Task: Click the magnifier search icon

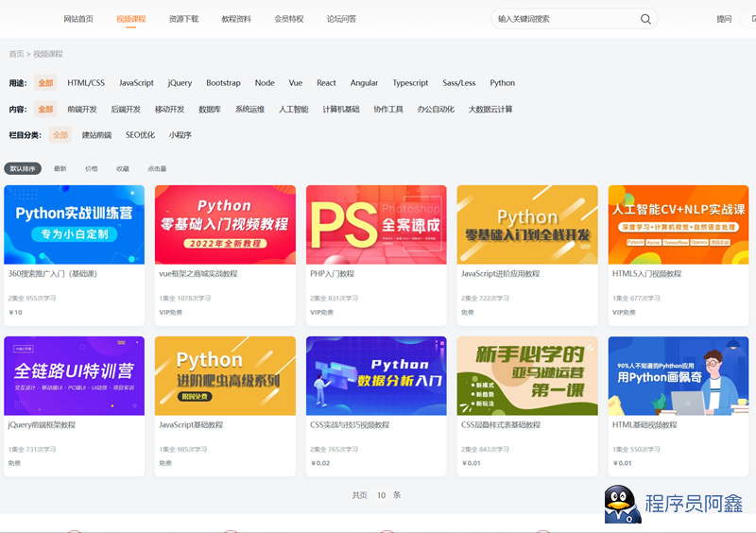Action: pyautogui.click(x=646, y=19)
